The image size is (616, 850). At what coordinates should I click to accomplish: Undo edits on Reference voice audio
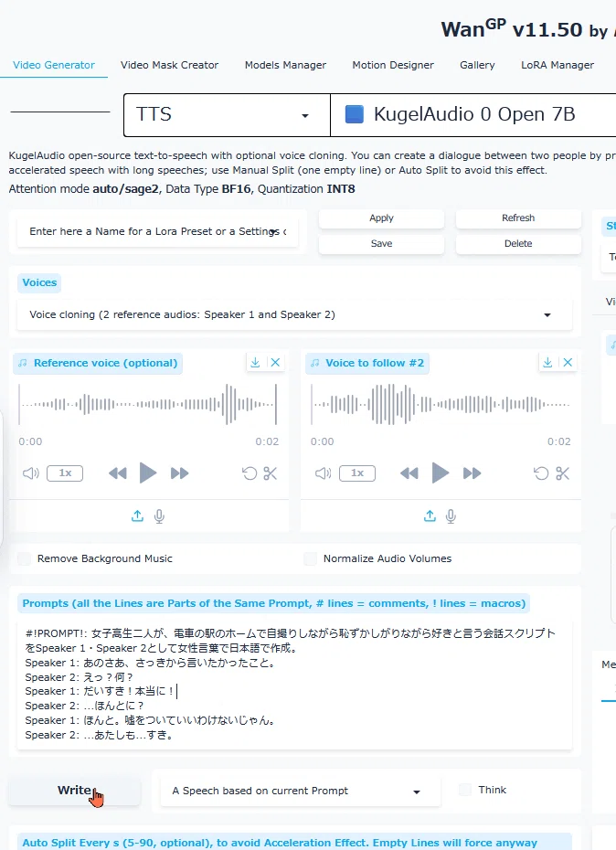(250, 473)
